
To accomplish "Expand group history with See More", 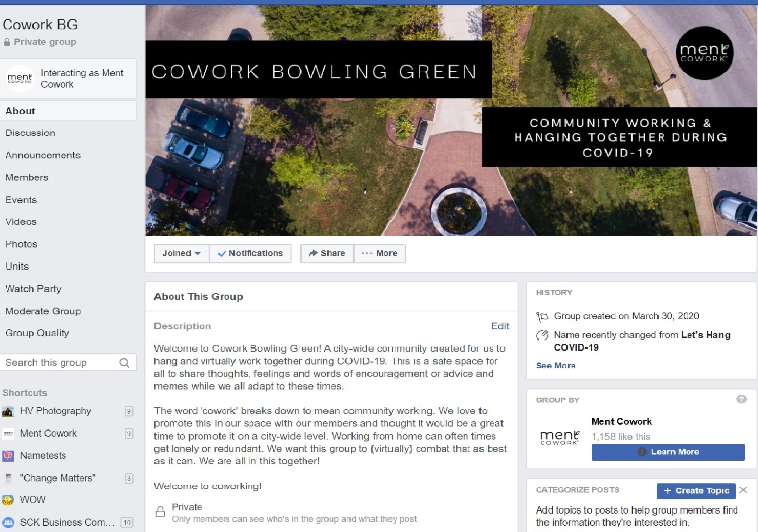I will point(556,365).
